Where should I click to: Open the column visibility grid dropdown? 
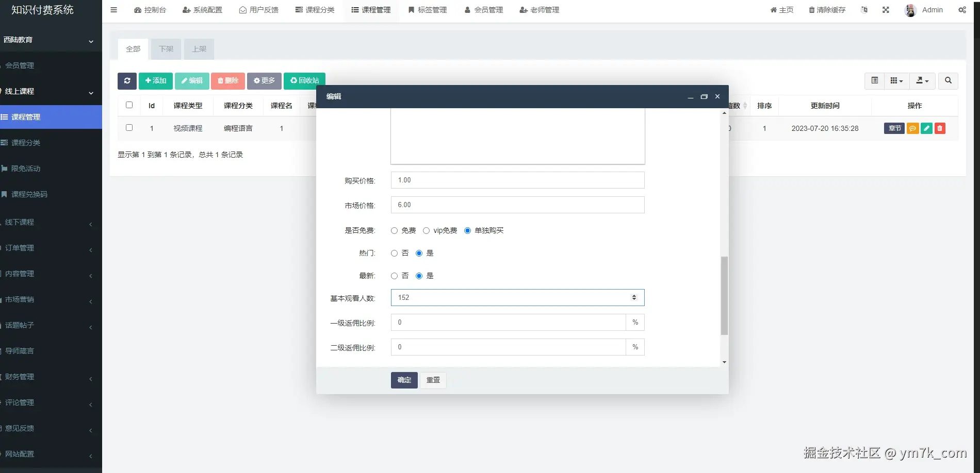[x=897, y=81]
